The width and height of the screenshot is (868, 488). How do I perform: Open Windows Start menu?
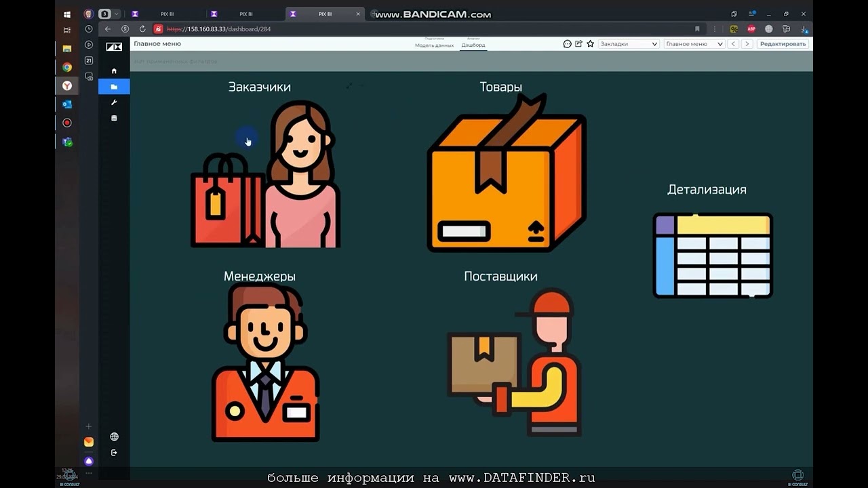pyautogui.click(x=67, y=14)
